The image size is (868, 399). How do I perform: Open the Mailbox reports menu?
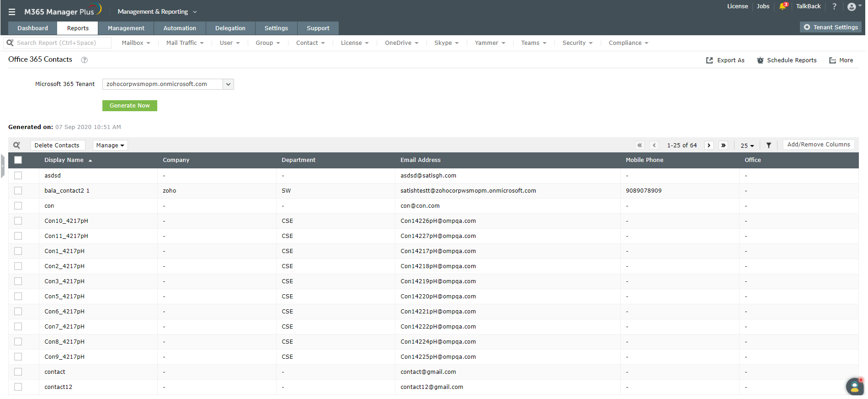coord(136,43)
